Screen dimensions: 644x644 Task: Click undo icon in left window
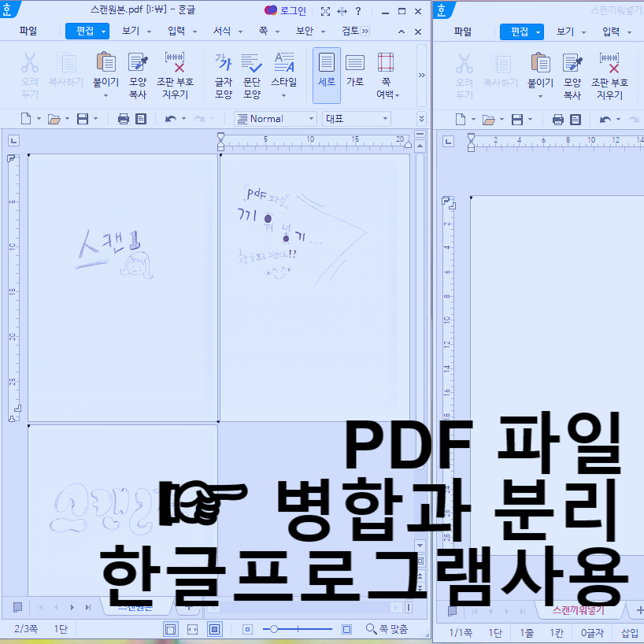(x=170, y=119)
